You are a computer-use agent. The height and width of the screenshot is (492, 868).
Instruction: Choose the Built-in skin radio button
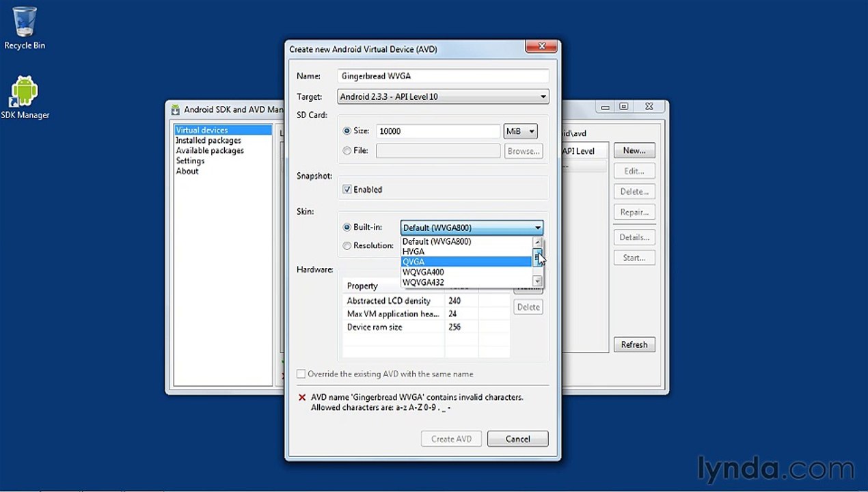point(347,228)
